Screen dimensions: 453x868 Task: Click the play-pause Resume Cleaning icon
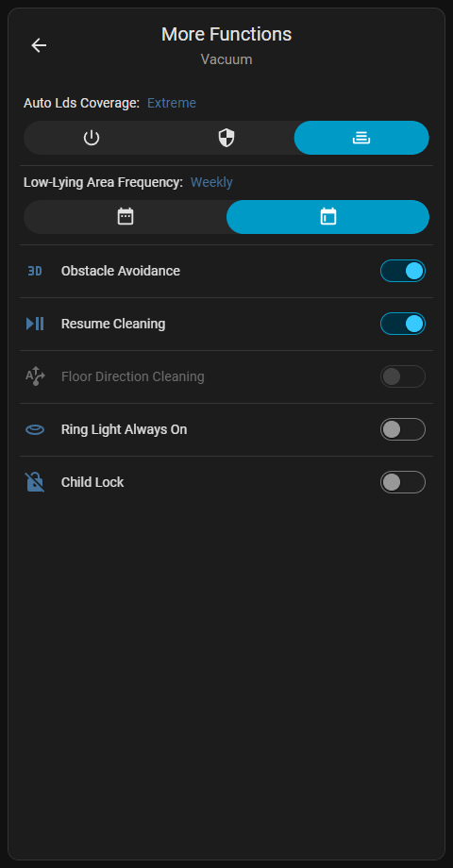point(35,324)
